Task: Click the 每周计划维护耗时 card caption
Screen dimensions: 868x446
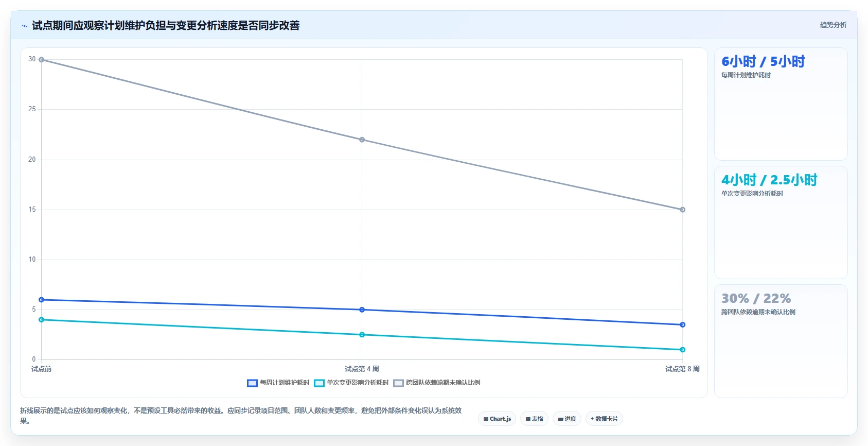Action: 746,75
